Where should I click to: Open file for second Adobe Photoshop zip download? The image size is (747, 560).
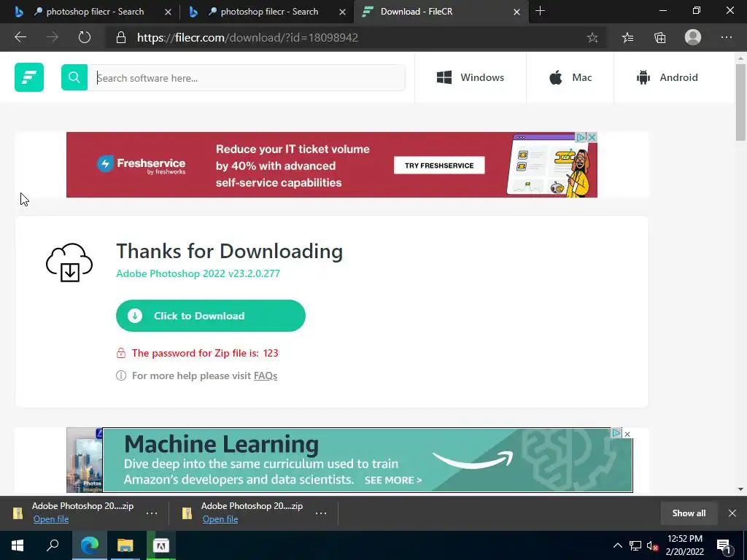click(x=220, y=519)
